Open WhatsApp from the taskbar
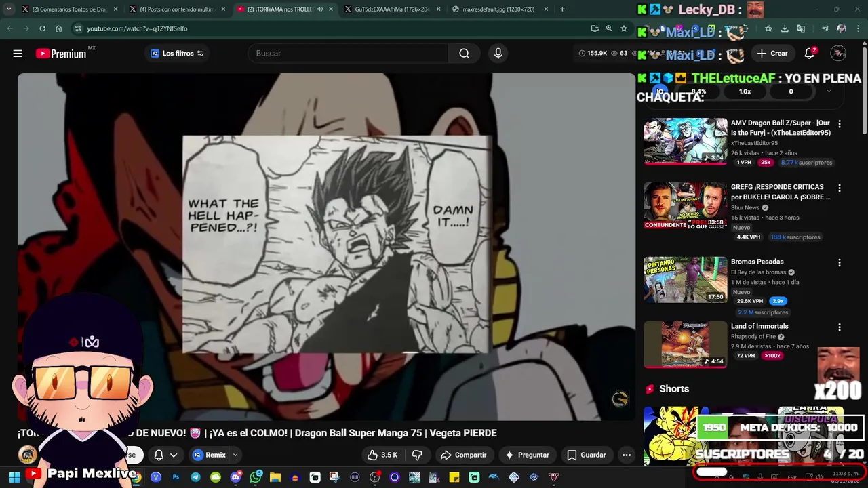 coord(256,477)
